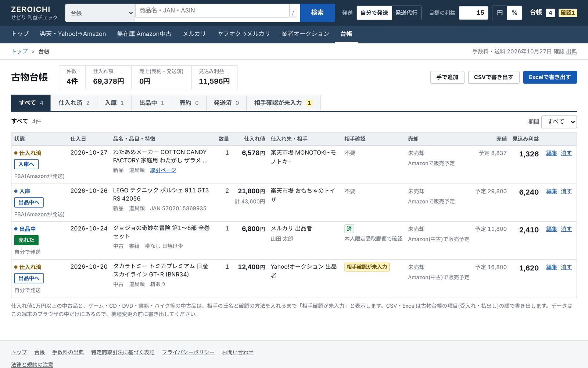Click the 確認1 yellow badge
The width and height of the screenshot is (588, 368).
click(x=568, y=13)
